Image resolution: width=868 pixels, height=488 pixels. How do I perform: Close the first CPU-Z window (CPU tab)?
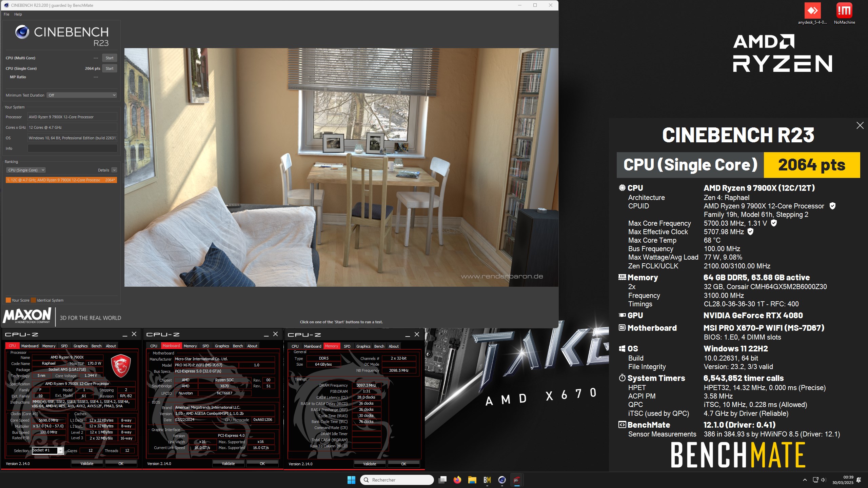[134, 334]
